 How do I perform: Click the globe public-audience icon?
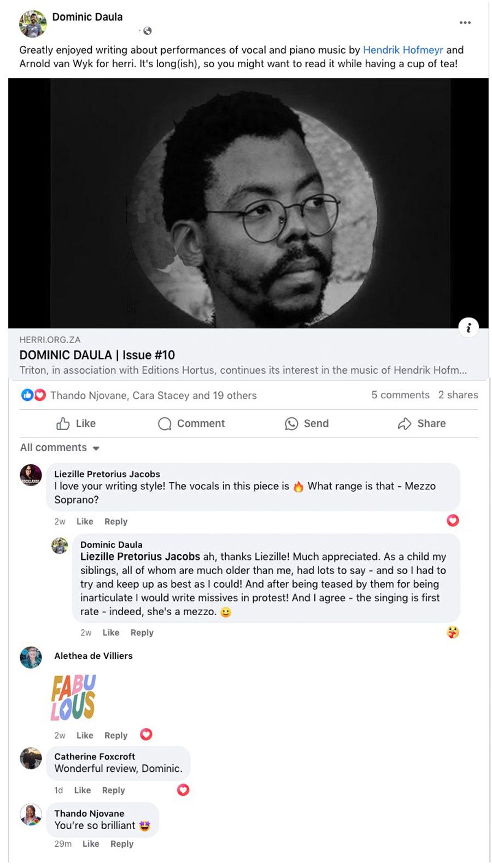(x=147, y=31)
